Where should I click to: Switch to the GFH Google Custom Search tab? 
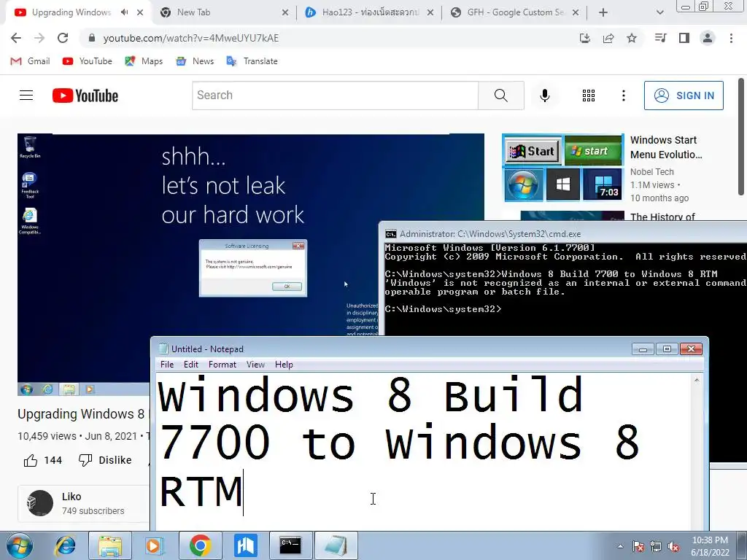click(514, 12)
